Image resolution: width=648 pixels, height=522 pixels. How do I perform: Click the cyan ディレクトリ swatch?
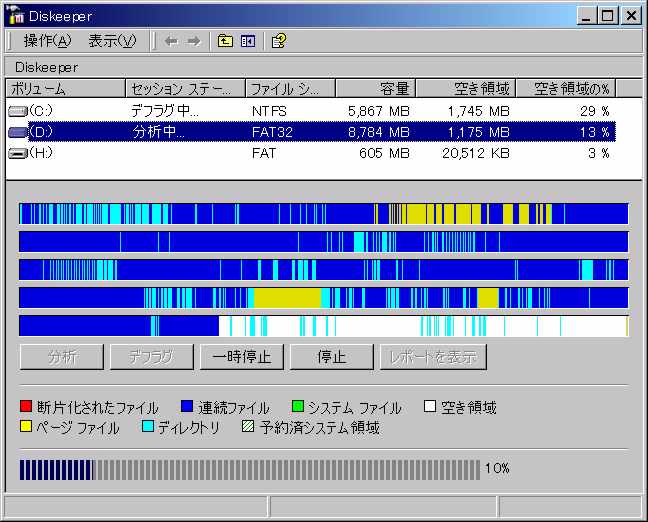[148, 426]
